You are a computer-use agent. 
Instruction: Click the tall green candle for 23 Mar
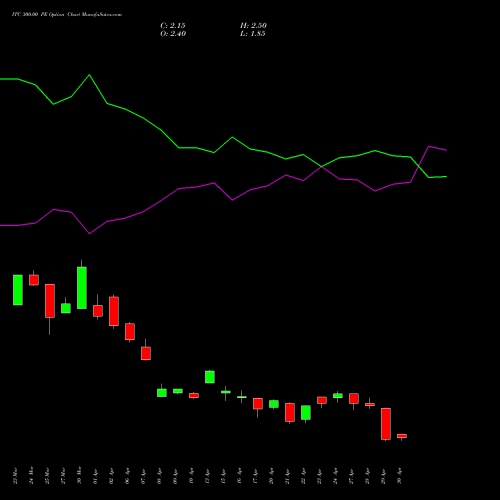pos(18,290)
